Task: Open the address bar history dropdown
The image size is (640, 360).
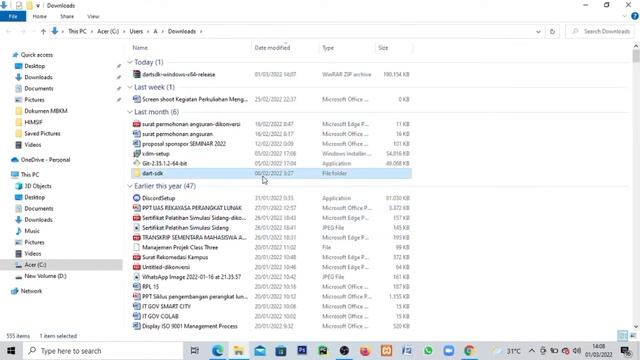Action: click(538, 31)
